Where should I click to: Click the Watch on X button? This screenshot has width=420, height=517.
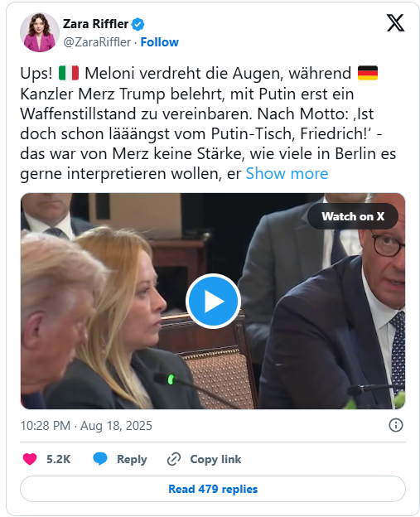pyautogui.click(x=353, y=216)
